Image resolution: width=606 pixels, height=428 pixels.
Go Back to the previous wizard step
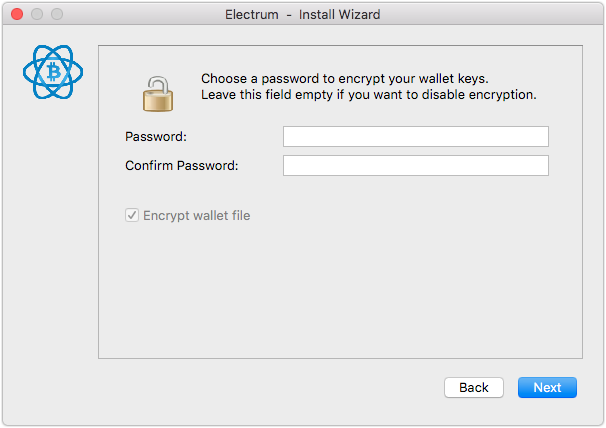[474, 387]
